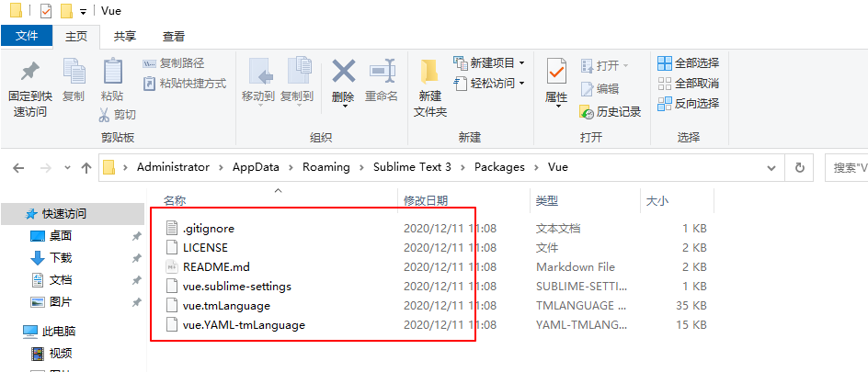Click the New folder (新建文件夹) icon
Image resolution: width=868 pixels, height=372 pixels.
coord(429,72)
